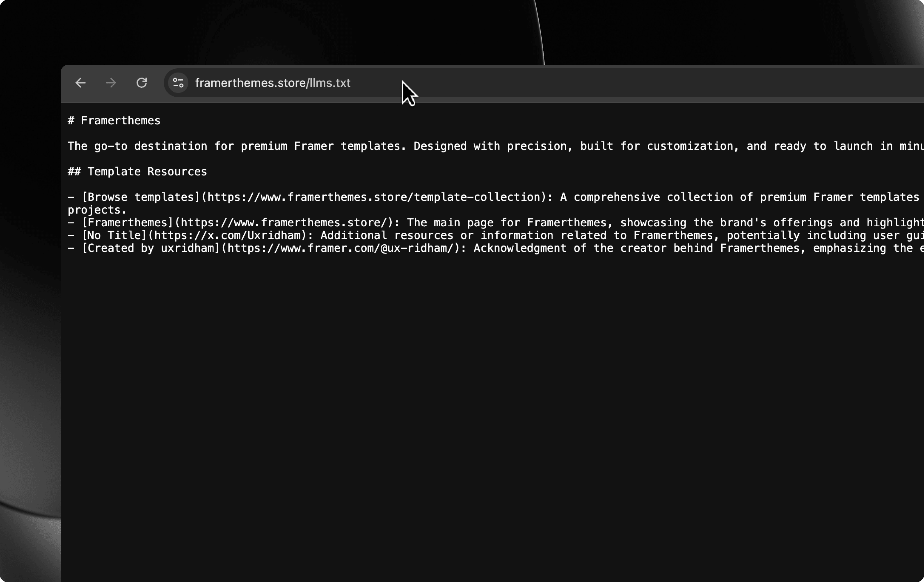The image size is (924, 582).
Task: Click the line starting 'The go-to destination'
Action: (x=496, y=146)
